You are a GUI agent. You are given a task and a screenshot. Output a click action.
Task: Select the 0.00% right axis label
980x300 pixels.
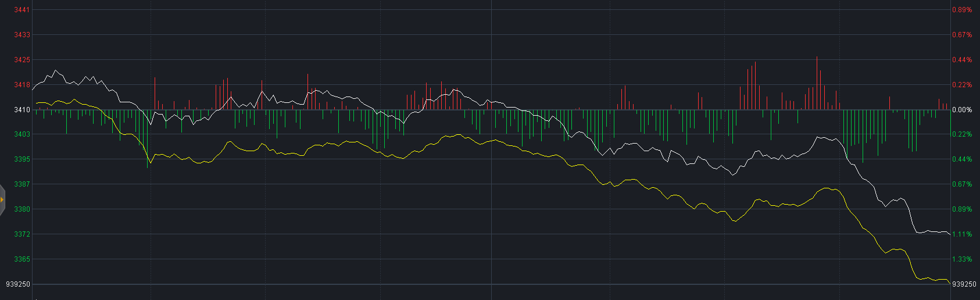pyautogui.click(x=962, y=110)
